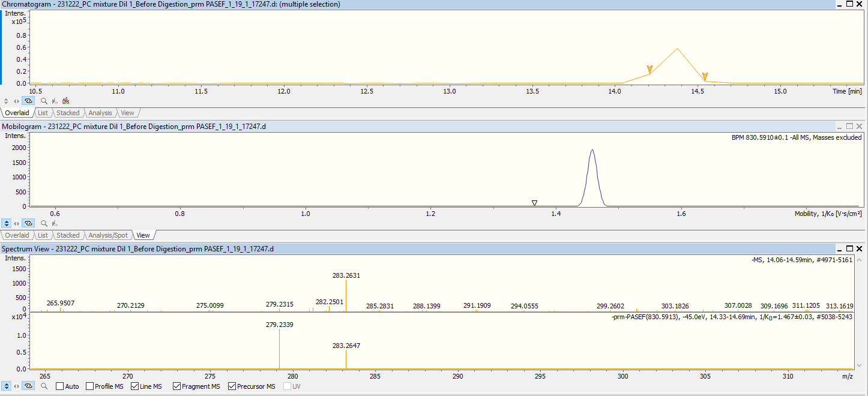This screenshot has height=396, width=868.
Task: Click the triangle marker on Mobilogram mobility axis
Action: [x=534, y=203]
